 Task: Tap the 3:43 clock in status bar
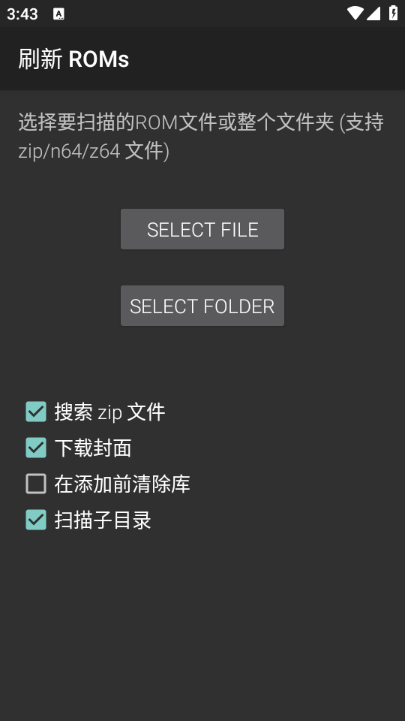[x=22, y=14]
